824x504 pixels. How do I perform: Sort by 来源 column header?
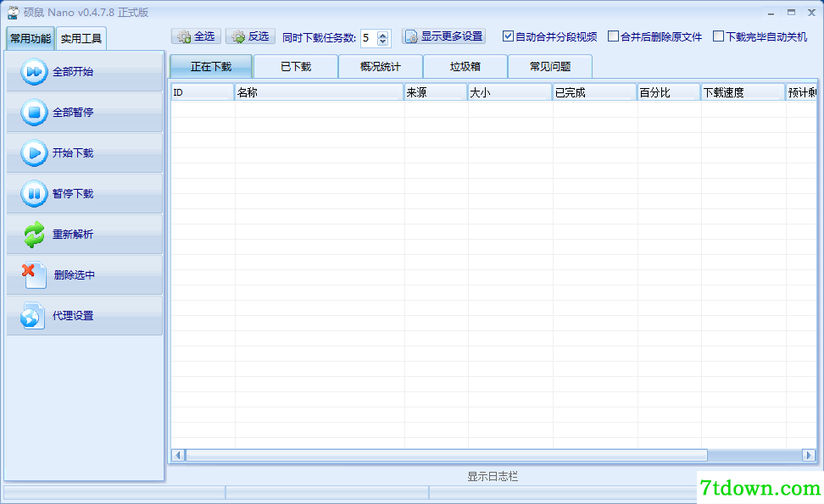(436, 92)
